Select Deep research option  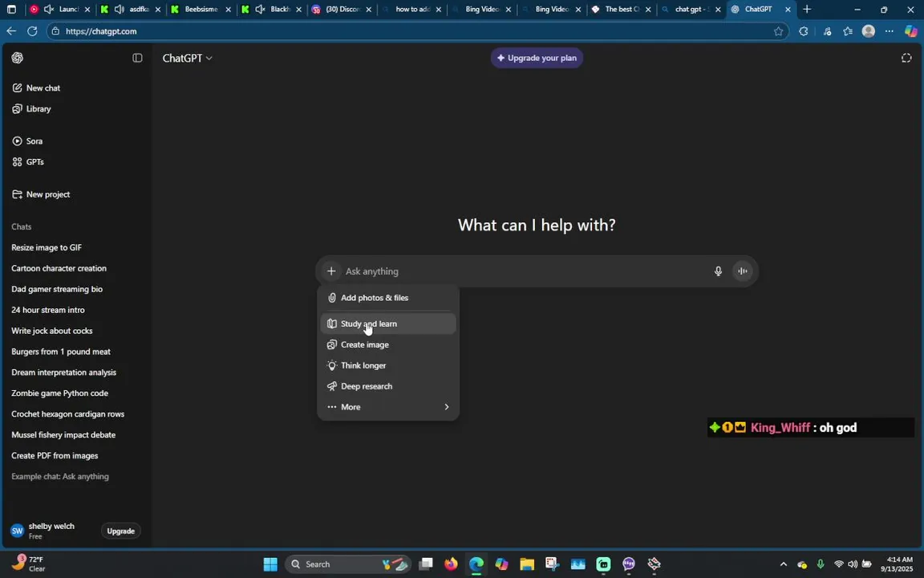tap(387, 386)
